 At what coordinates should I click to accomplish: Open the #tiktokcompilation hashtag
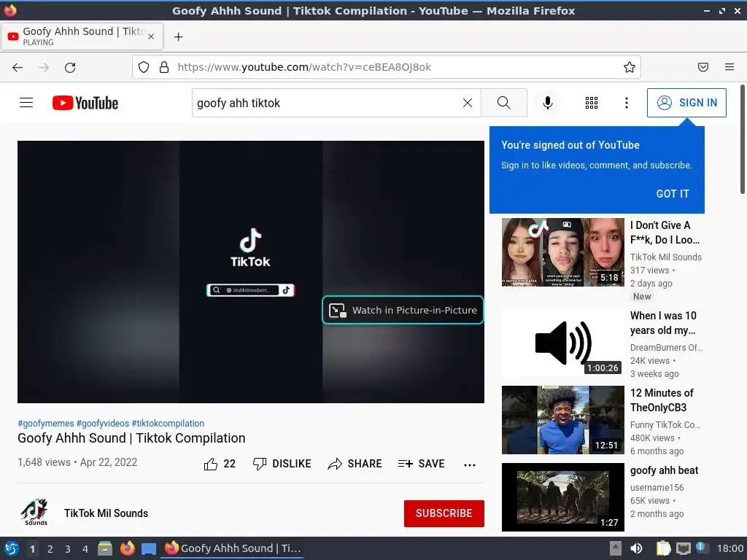168,424
